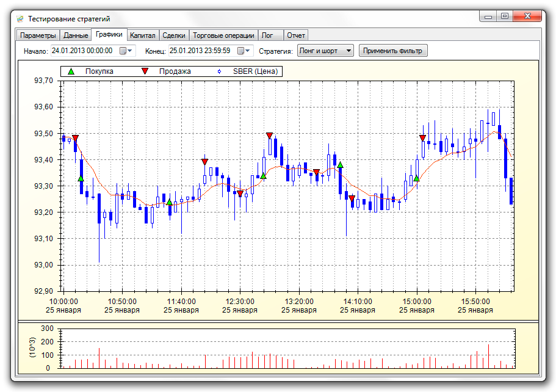The image size is (556, 392).
Task: Select the first sell marker near 10:00
Action: pos(75,138)
